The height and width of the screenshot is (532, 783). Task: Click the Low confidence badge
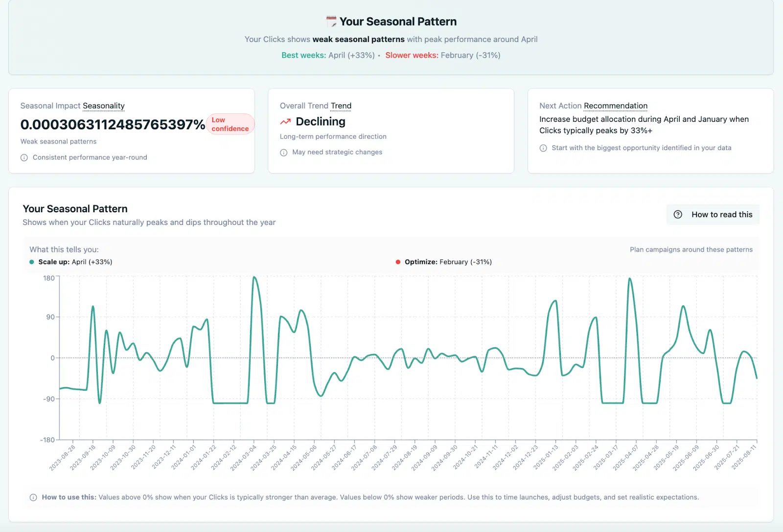pos(230,124)
